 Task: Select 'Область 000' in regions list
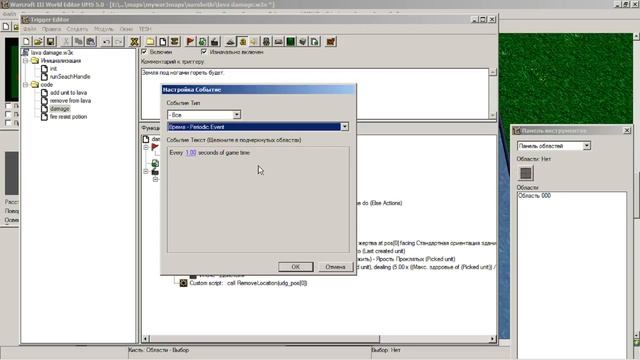point(534,196)
